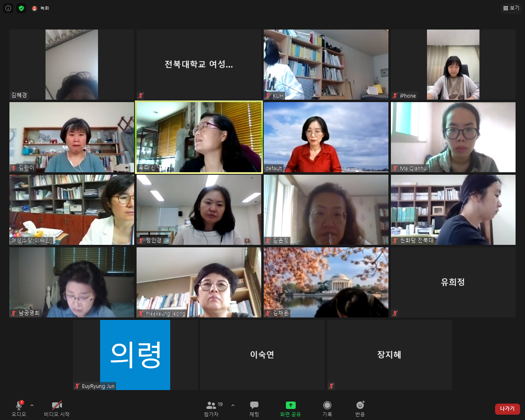Open the chat (채팅) panel

(254, 409)
